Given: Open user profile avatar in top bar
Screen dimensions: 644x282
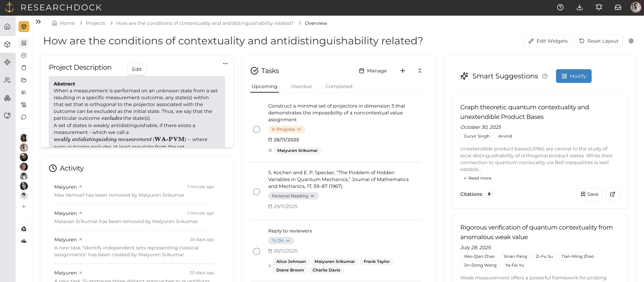Looking at the screenshot, I should (x=635, y=7).
